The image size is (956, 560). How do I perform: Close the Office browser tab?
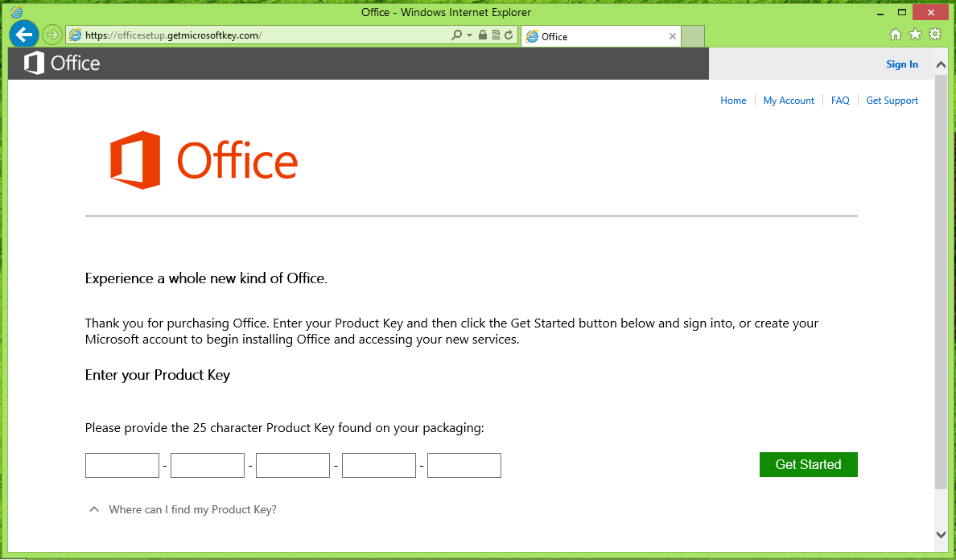point(673,36)
